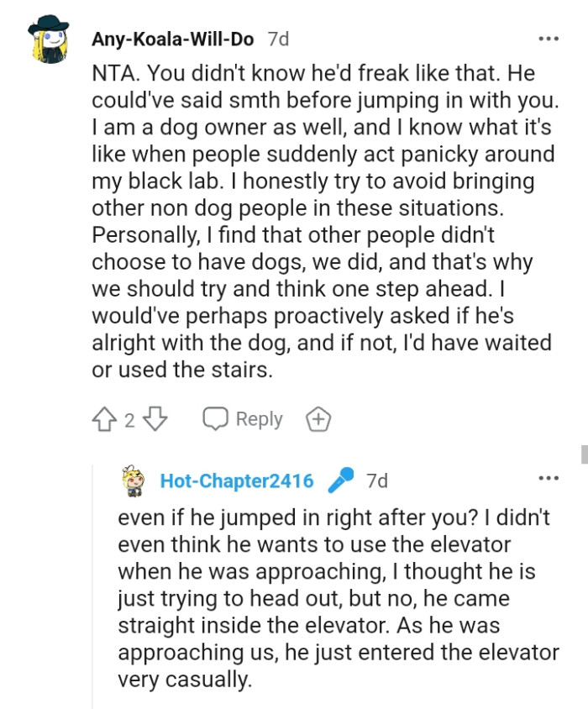
Task: Click the 7d timestamp on the top comment
Action: (278, 37)
